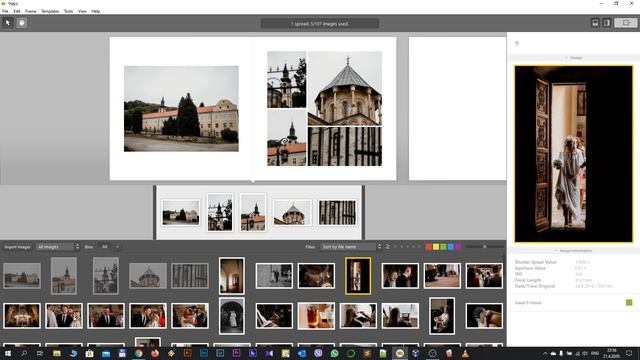Image resolution: width=640 pixels, height=360 pixels.
Task: Open Task View from the taskbar
Action: pos(40,353)
